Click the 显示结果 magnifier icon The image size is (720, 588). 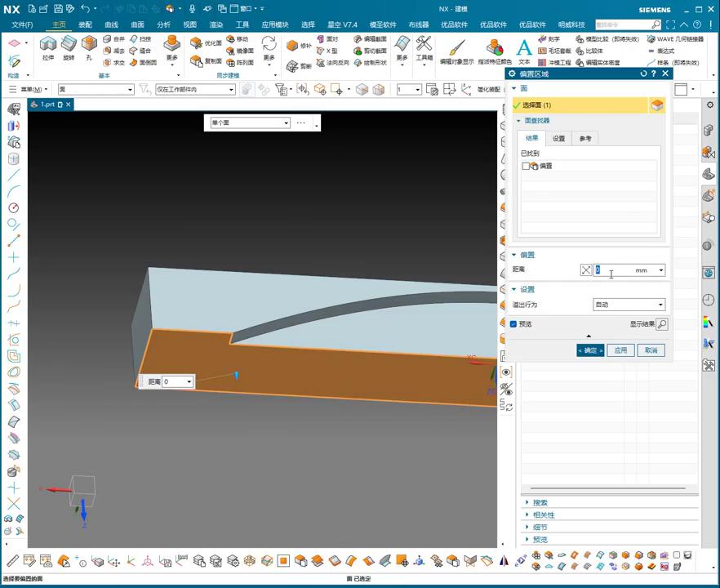click(661, 324)
